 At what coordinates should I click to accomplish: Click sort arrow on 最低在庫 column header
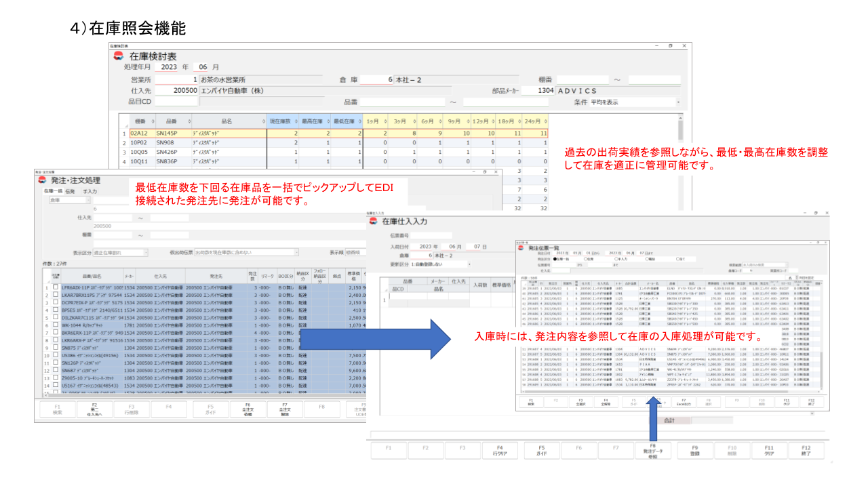coord(359,121)
